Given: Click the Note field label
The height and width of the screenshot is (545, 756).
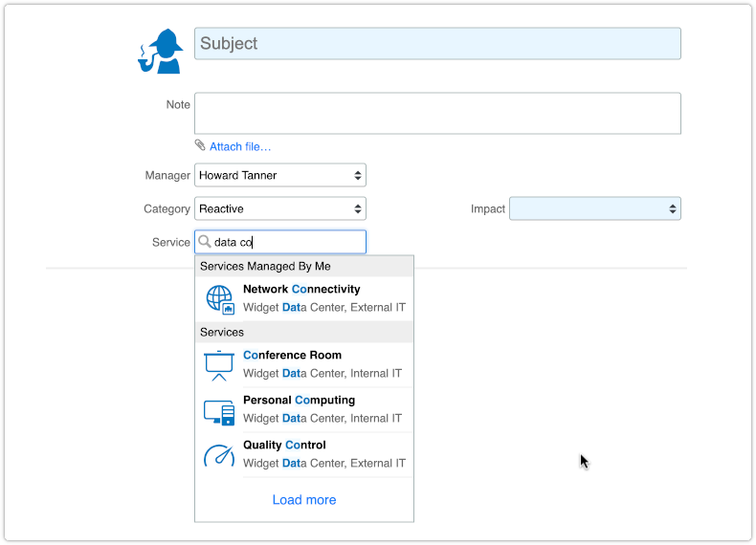Looking at the screenshot, I should coord(178,104).
